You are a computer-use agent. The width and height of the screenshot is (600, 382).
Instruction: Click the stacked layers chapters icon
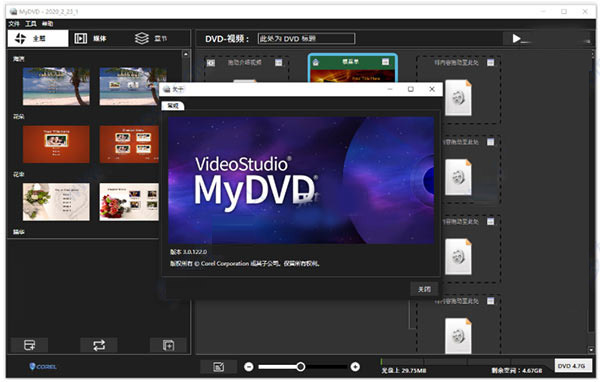142,38
